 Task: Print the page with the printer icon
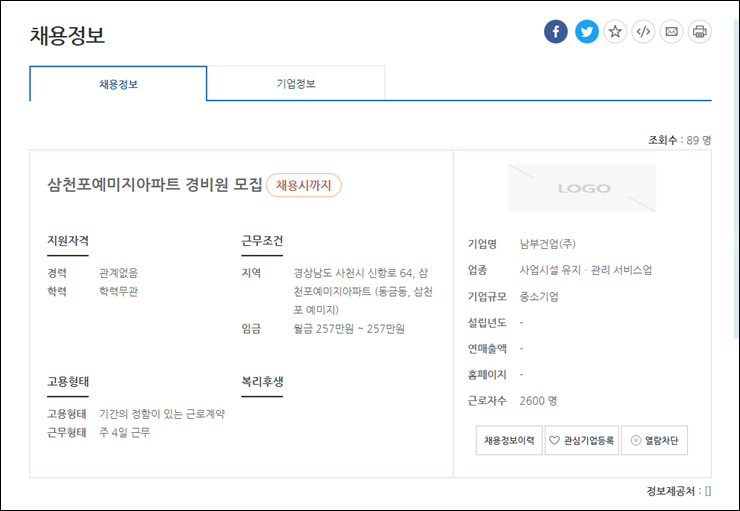click(699, 32)
